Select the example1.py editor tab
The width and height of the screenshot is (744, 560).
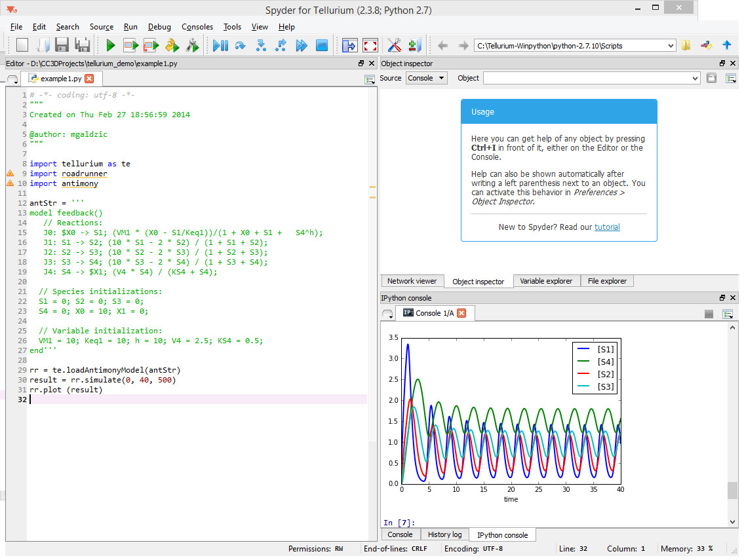[x=62, y=79]
